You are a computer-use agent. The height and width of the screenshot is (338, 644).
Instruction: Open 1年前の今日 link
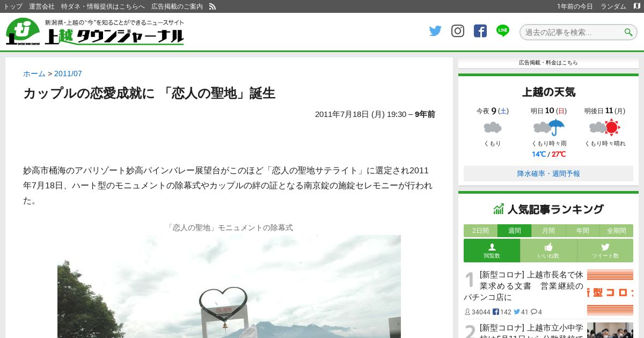pos(575,6)
